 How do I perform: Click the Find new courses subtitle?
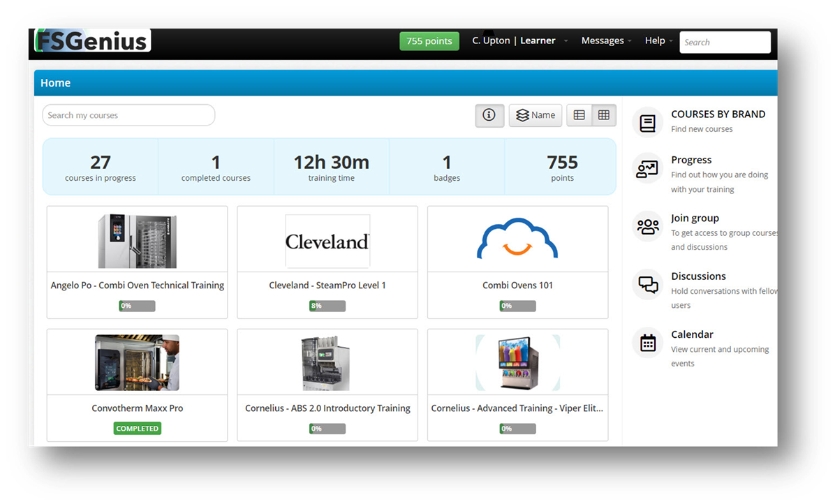(702, 129)
